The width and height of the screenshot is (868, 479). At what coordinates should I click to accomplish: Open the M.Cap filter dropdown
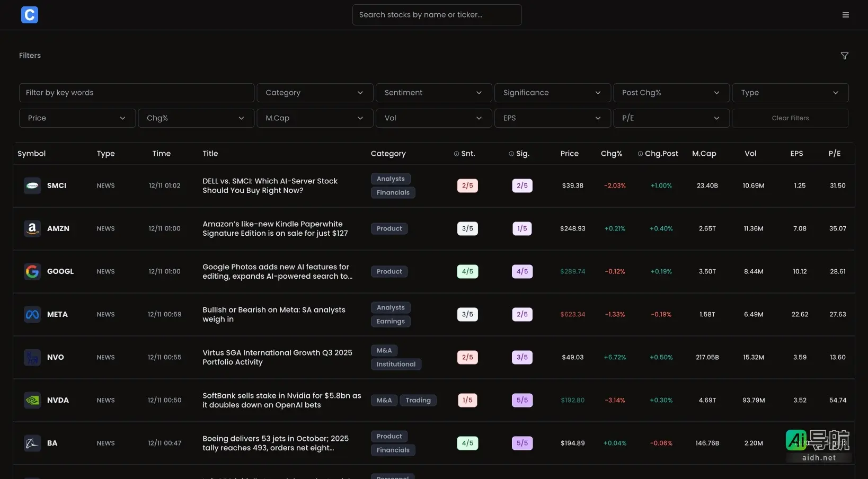(x=315, y=118)
